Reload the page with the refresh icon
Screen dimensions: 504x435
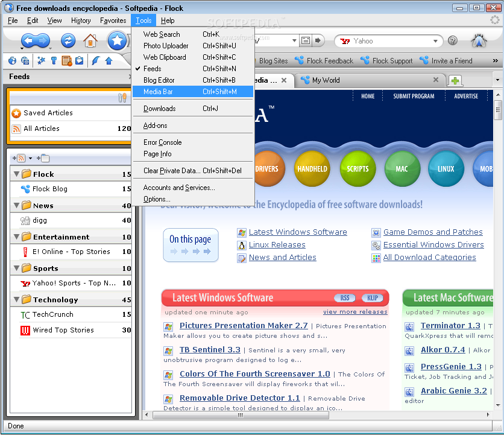point(68,41)
